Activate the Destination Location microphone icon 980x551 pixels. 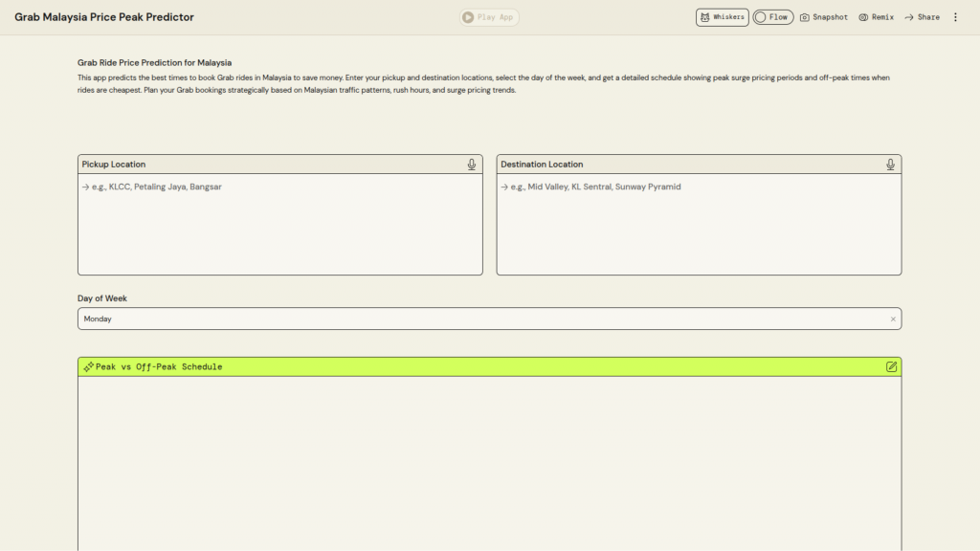click(891, 165)
